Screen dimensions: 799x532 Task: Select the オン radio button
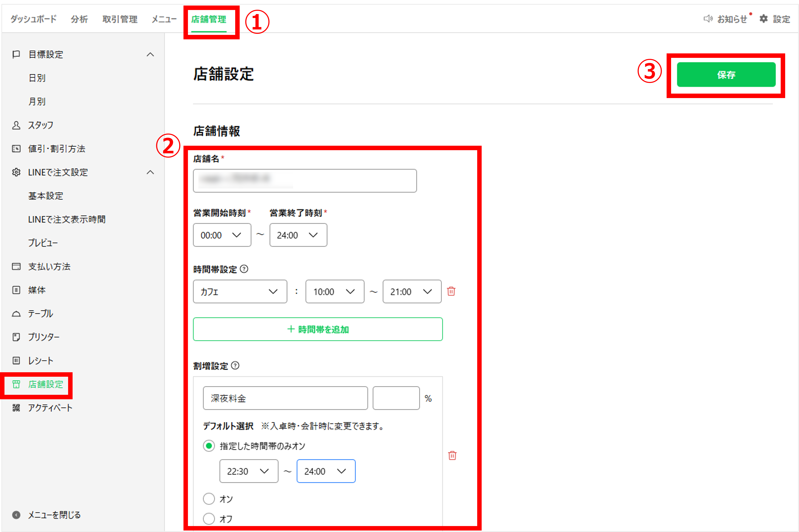209,499
